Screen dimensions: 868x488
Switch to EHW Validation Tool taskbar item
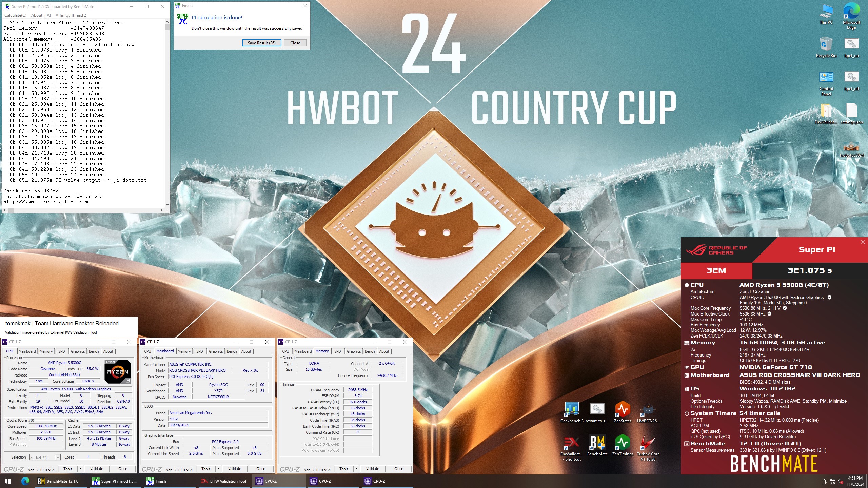[224, 481]
